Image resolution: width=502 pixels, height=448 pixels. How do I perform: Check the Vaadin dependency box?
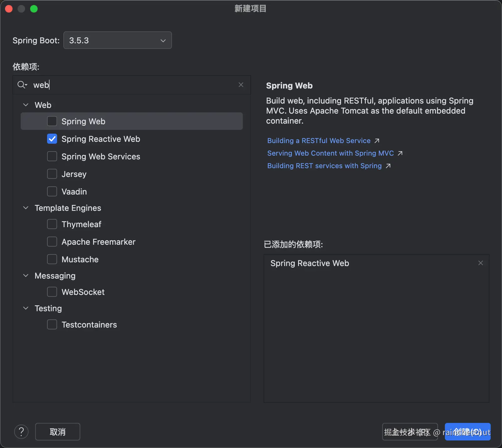52,191
